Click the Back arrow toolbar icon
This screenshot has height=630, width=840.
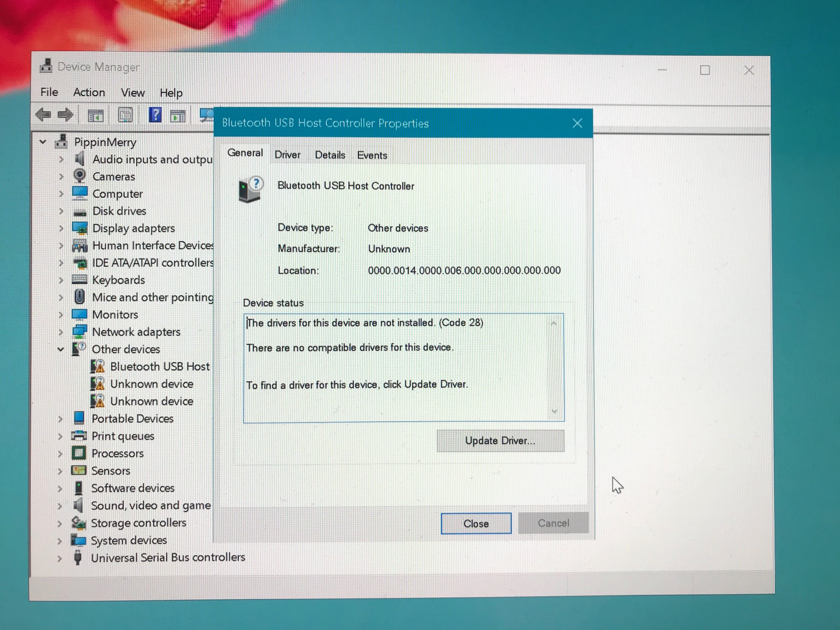point(43,115)
